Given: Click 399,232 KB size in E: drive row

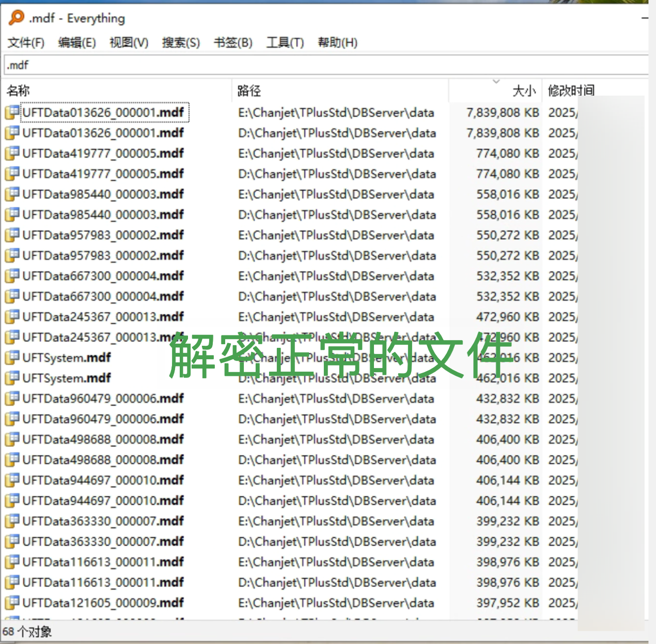Looking at the screenshot, I should pos(508,520).
